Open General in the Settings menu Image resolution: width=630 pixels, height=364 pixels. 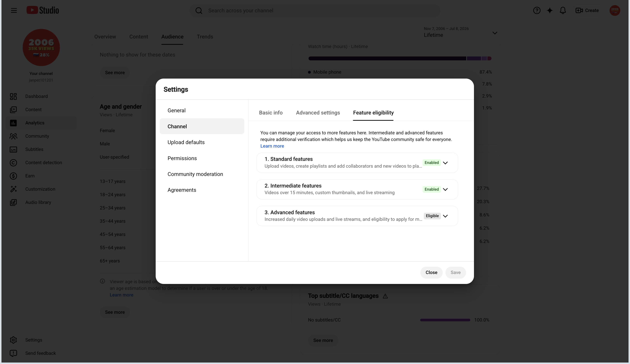(202, 110)
